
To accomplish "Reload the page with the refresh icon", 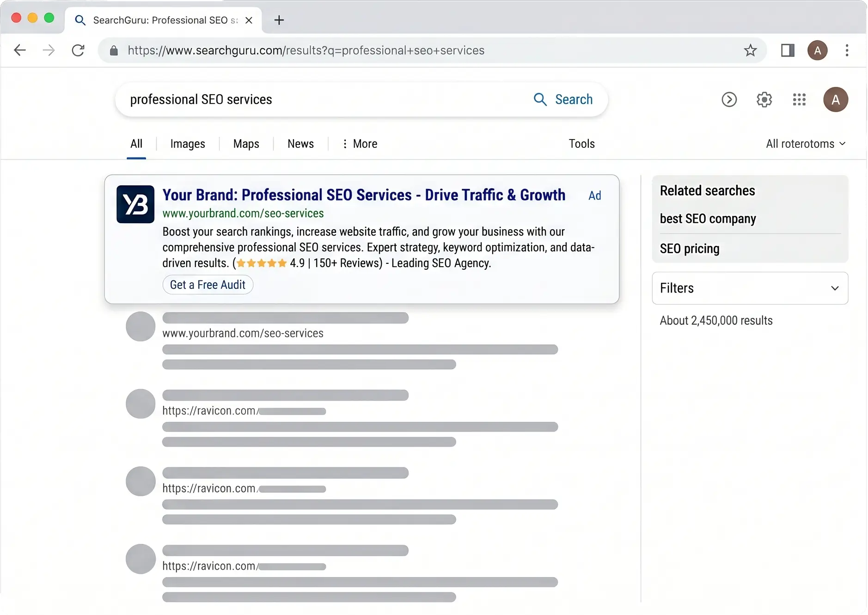I will pos(78,50).
